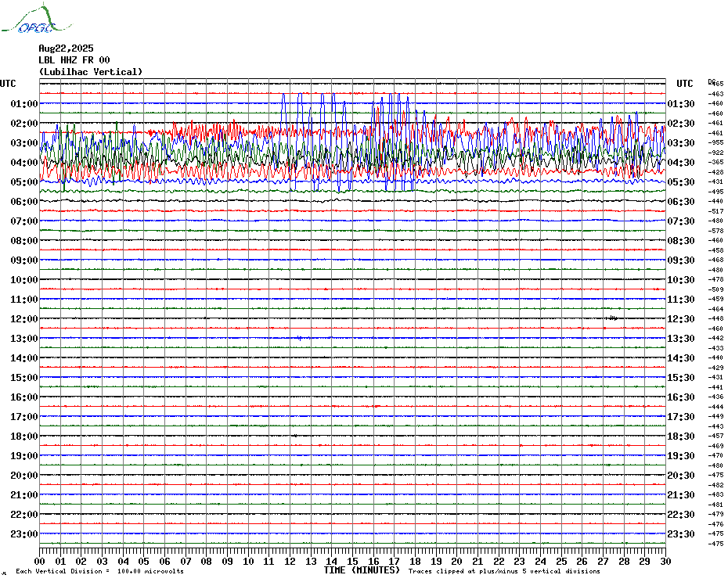This screenshot has width=728, height=582.
Task: Select the 19:30 half-hour label
Action: point(681,456)
